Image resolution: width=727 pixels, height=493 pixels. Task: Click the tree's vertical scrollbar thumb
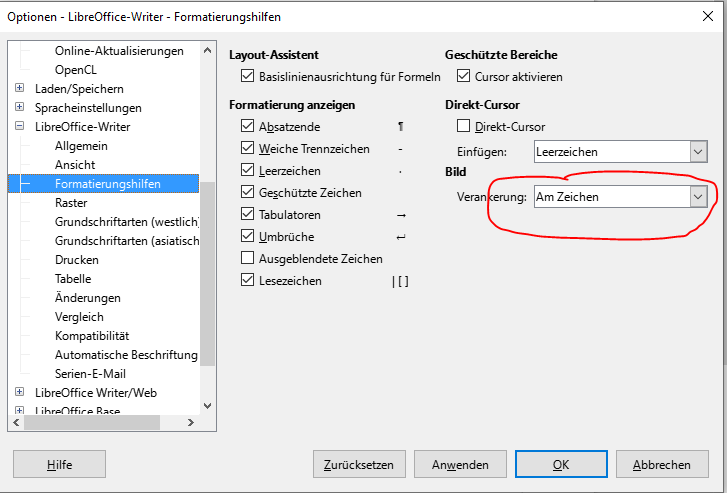click(x=207, y=274)
